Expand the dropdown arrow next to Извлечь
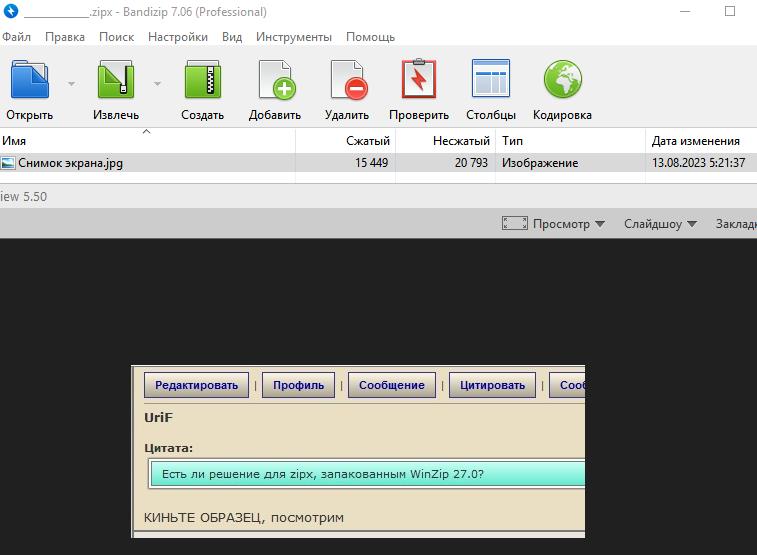 point(157,84)
